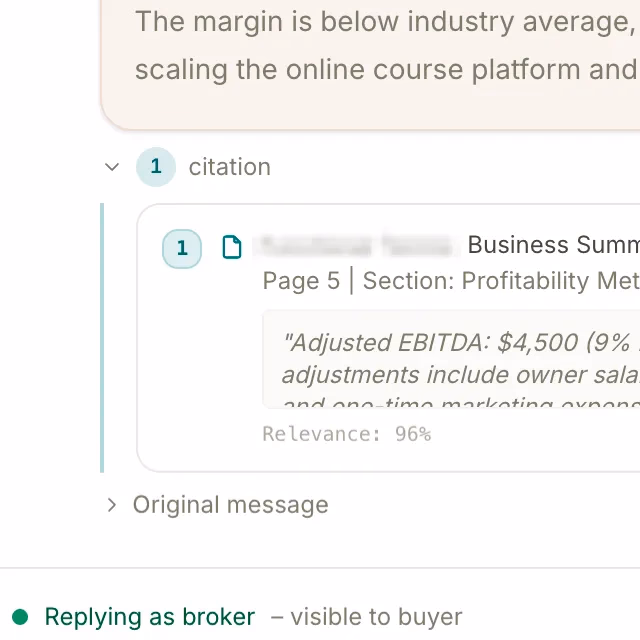Collapse the citation section chevron
Image resolution: width=640 pixels, height=640 pixels.
(x=112, y=167)
